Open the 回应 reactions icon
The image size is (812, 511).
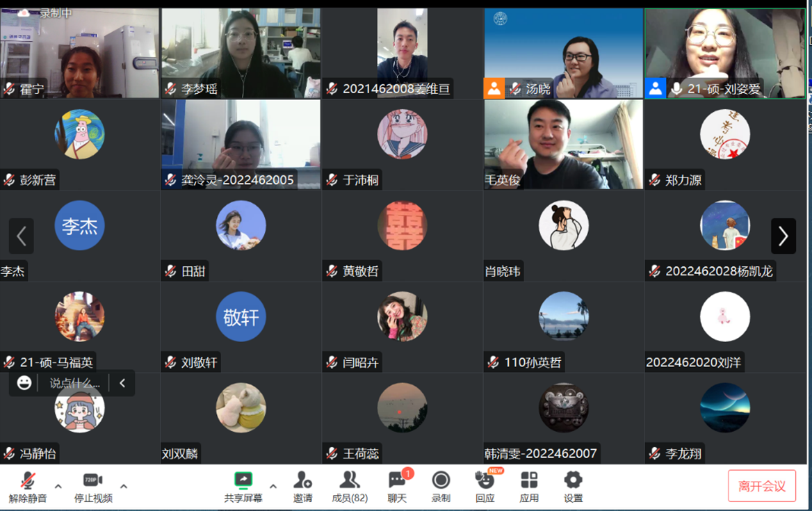(x=485, y=486)
